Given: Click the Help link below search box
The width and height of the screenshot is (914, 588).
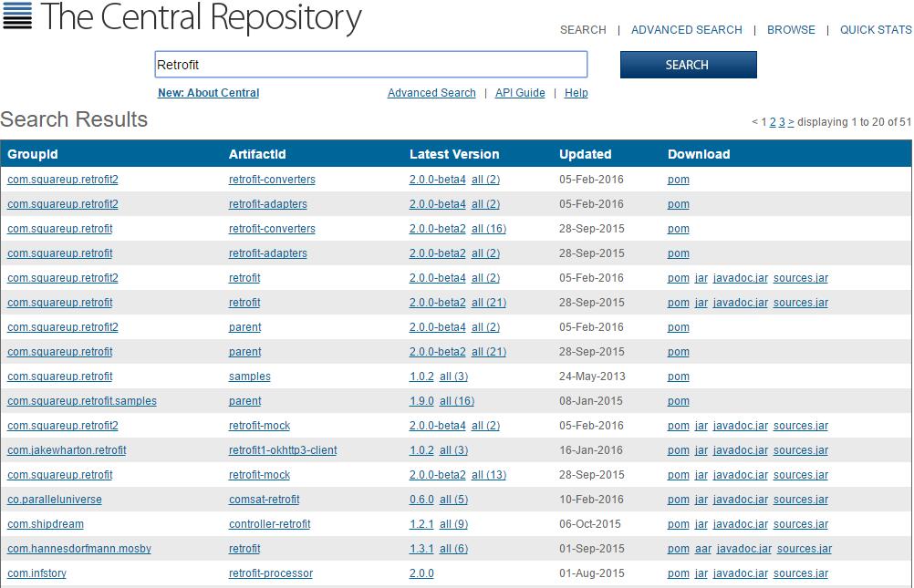Looking at the screenshot, I should 576,93.
